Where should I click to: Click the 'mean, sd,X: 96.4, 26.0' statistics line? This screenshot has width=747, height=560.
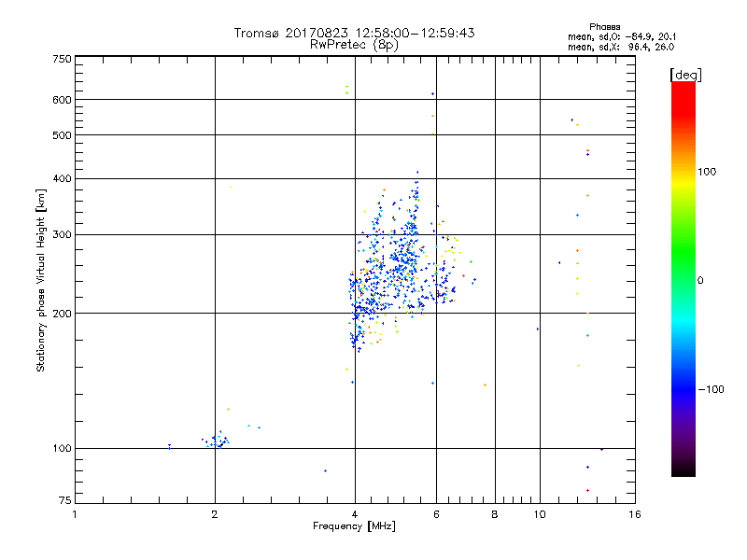click(621, 47)
